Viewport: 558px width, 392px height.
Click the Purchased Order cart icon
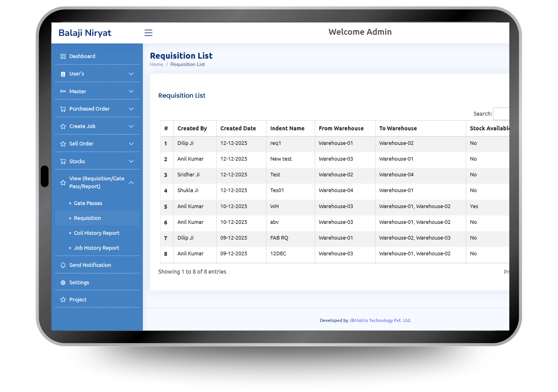coord(63,109)
